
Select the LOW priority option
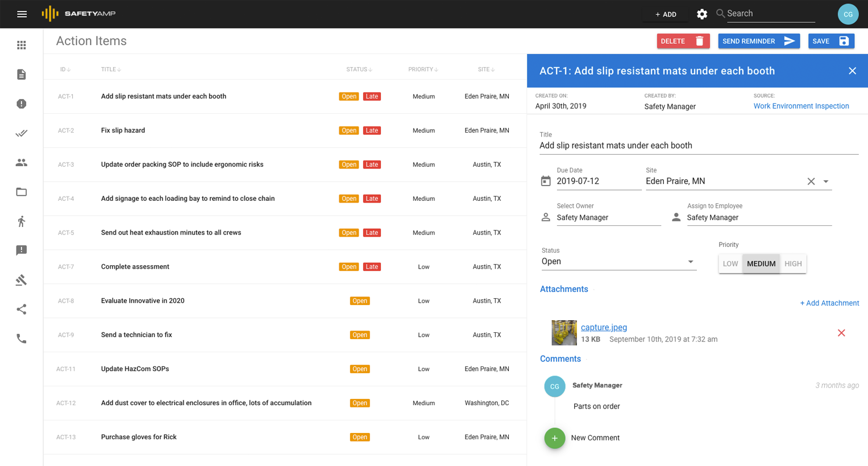[x=730, y=263]
